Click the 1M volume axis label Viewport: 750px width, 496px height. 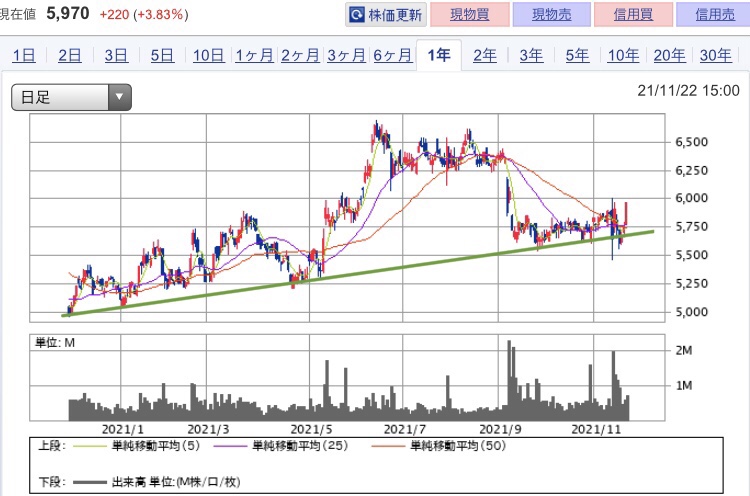click(x=684, y=386)
